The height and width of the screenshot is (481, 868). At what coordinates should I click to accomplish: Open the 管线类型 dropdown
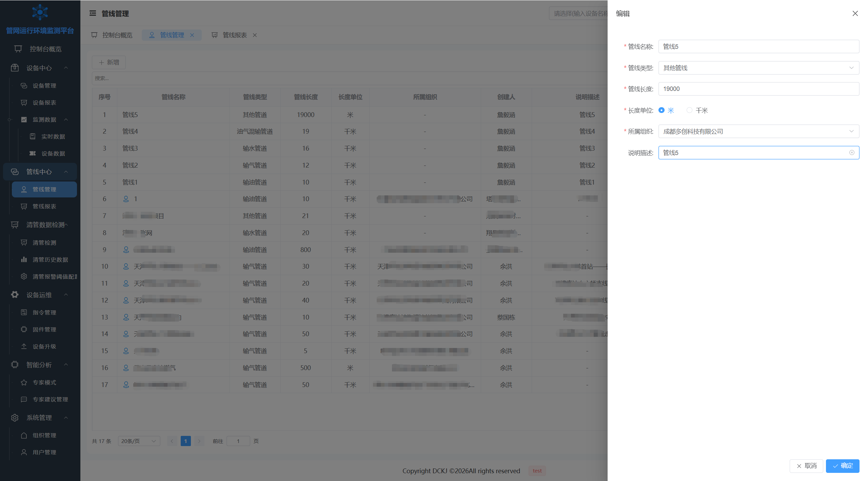point(758,68)
